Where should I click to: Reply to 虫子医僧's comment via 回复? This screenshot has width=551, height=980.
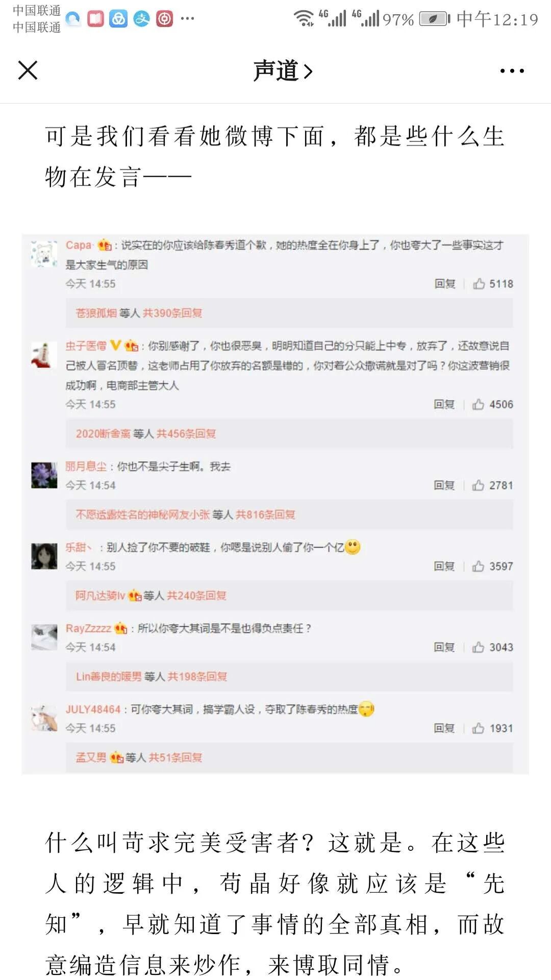point(444,405)
